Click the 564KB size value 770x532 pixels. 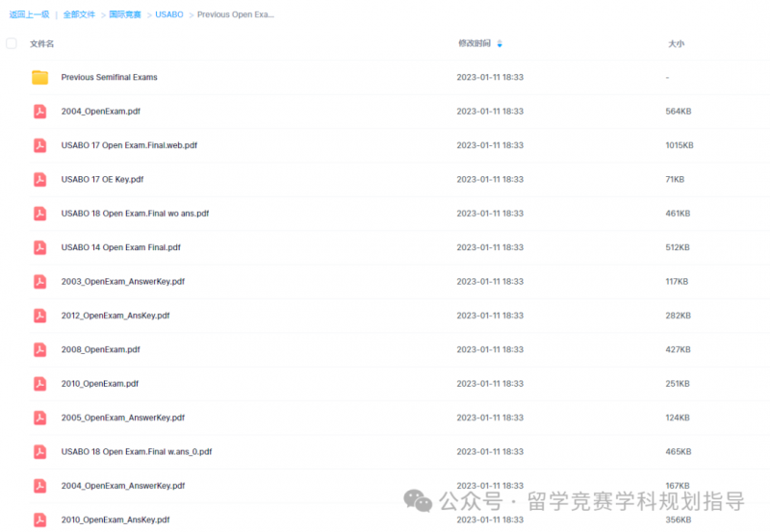(x=679, y=112)
